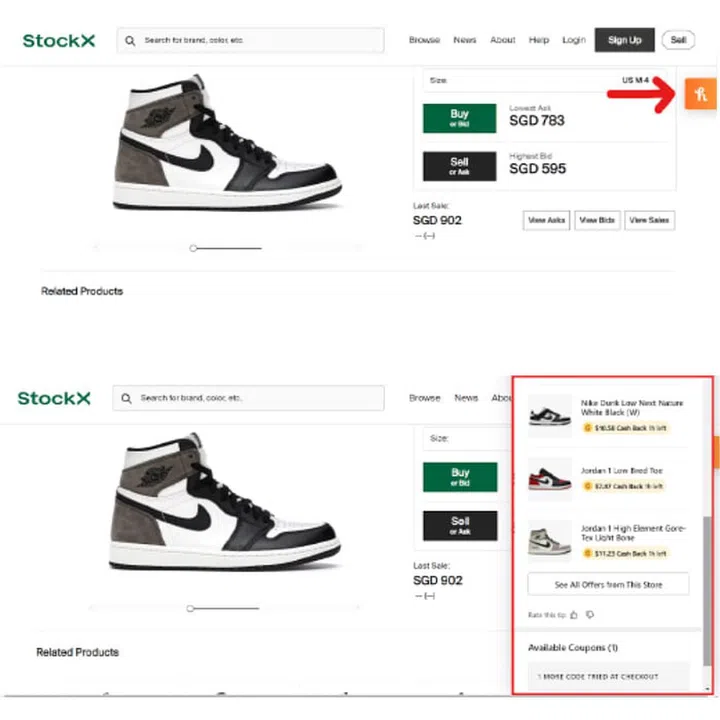The image size is (720, 720).
Task: Click the thumbs up rating icon
Action: pos(574,614)
